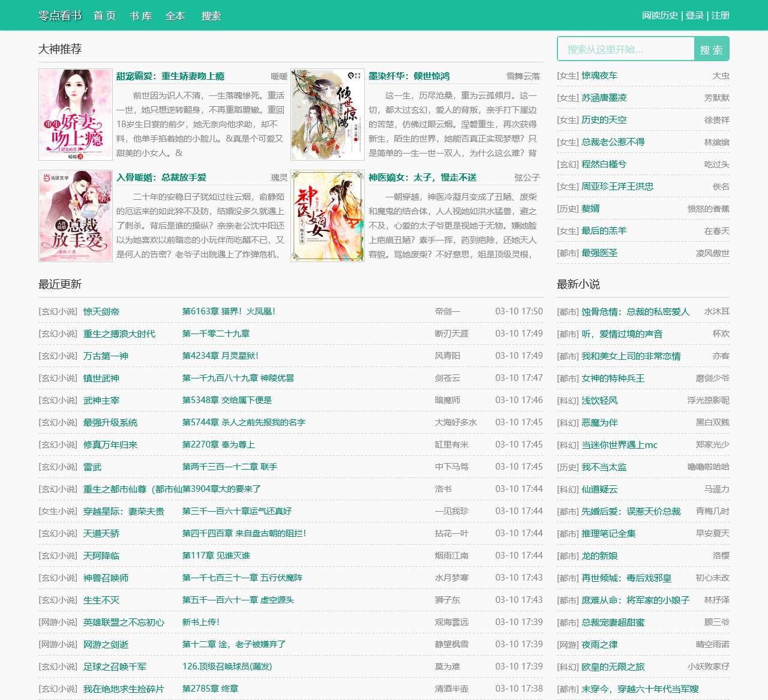The width and height of the screenshot is (768, 700).
Task: Open title 神医嫡女：太子，慢走不送
Action: point(422,178)
